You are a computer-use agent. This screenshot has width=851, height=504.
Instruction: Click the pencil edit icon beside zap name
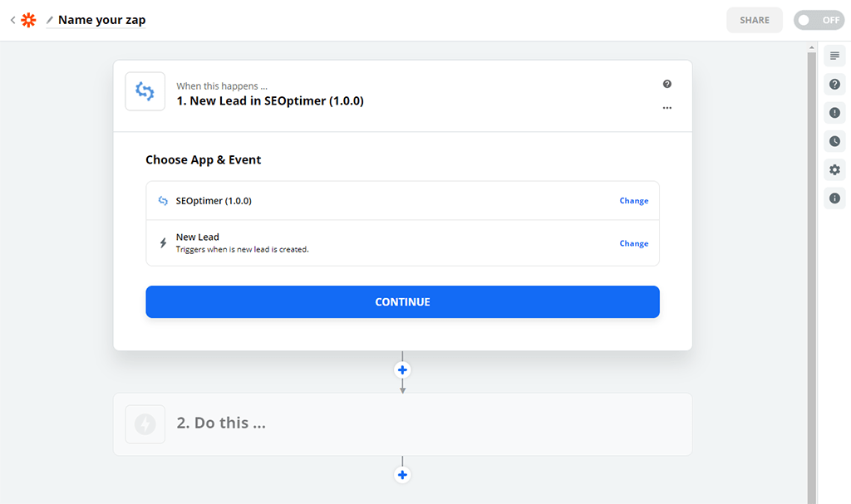pos(50,20)
